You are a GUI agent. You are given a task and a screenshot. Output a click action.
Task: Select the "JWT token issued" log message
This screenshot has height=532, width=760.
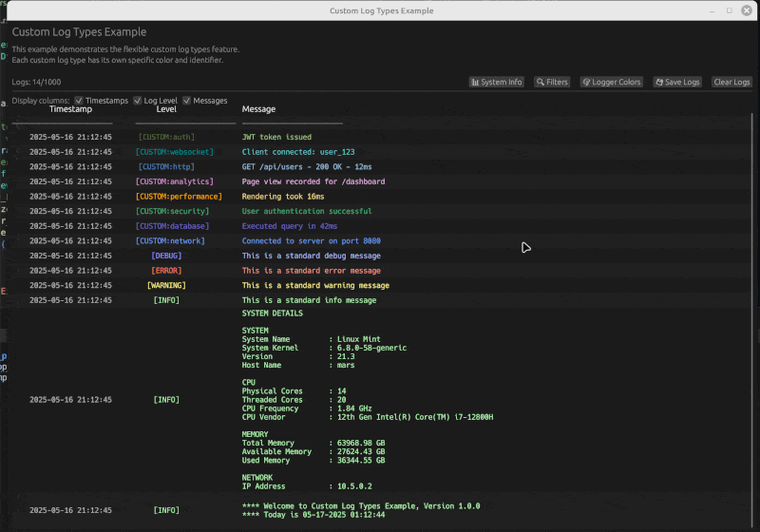276,137
